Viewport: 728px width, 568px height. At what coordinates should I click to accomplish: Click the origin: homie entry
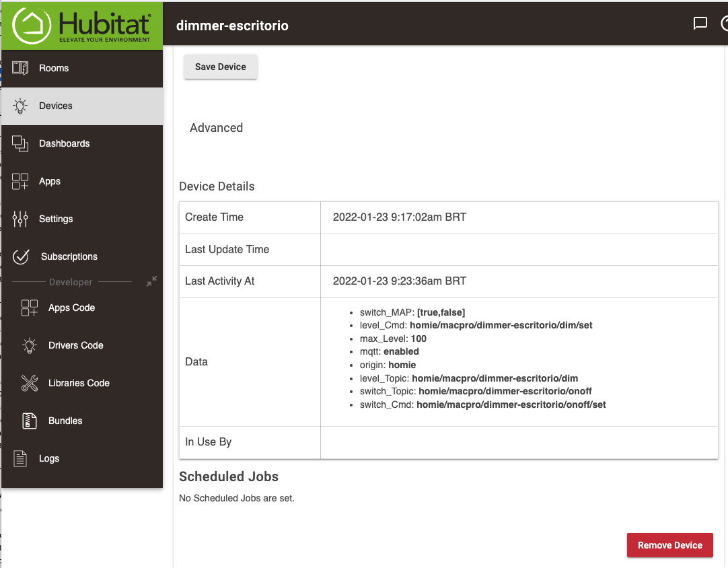[x=388, y=365]
